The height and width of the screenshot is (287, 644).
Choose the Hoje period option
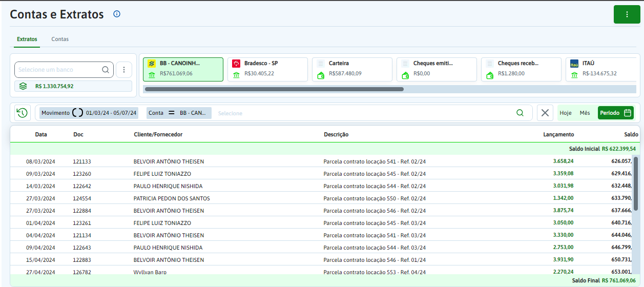pyautogui.click(x=566, y=113)
